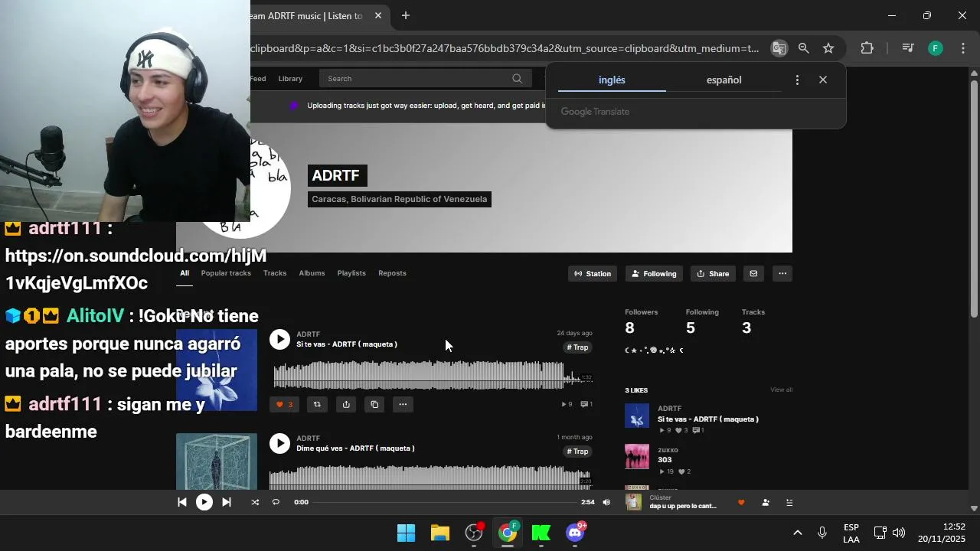The image size is (980, 551).
Task: View all likes link
Action: (x=781, y=390)
